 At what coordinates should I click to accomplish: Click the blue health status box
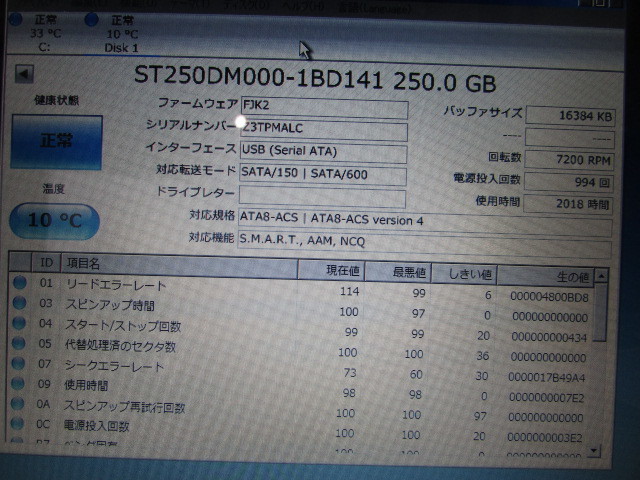click(x=56, y=142)
